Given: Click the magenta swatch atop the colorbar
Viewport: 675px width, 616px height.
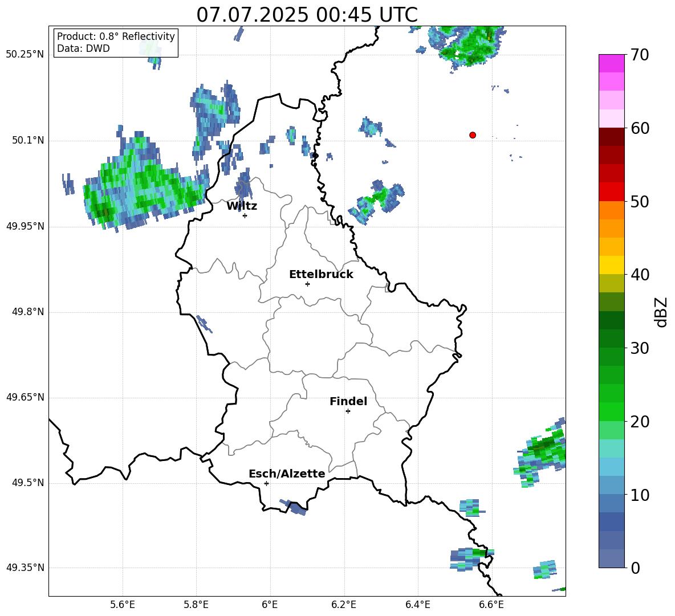Looking at the screenshot, I should click(x=611, y=63).
